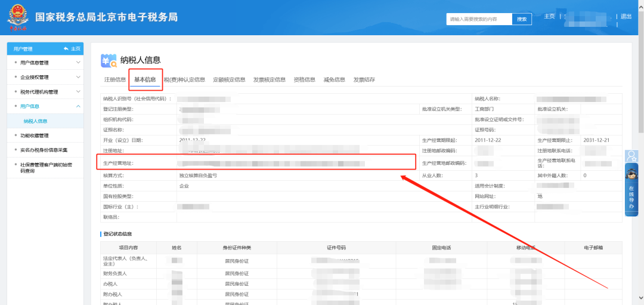
Task: Select 纳税人信息 in the sidebar
Action: 35,121
